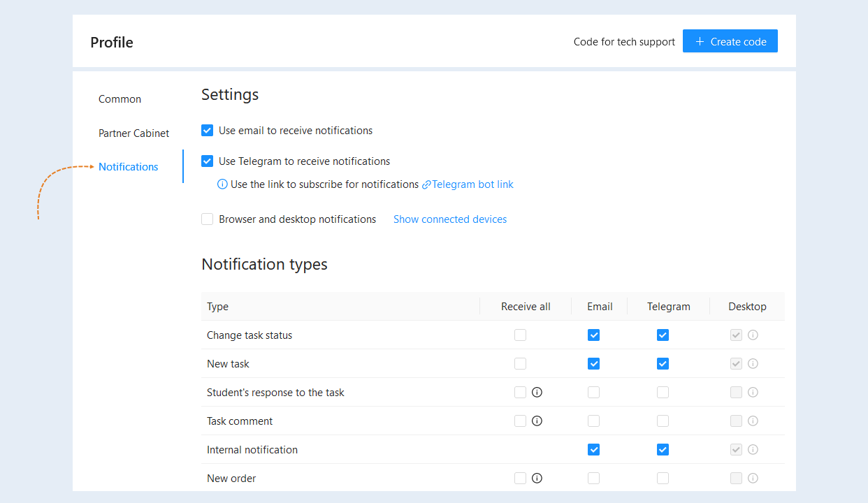The image size is (868, 503).
Task: Click the Type column header
Action: tap(217, 307)
